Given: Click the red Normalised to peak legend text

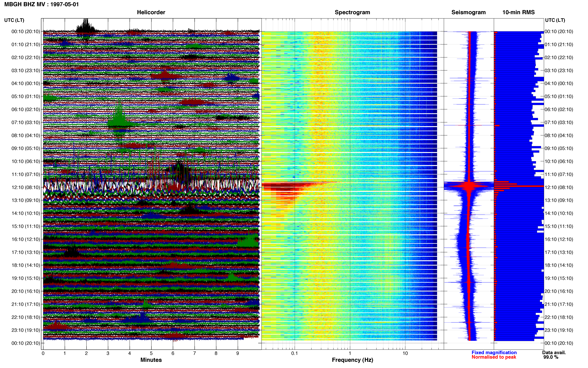Looking at the screenshot, I should tap(494, 357).
